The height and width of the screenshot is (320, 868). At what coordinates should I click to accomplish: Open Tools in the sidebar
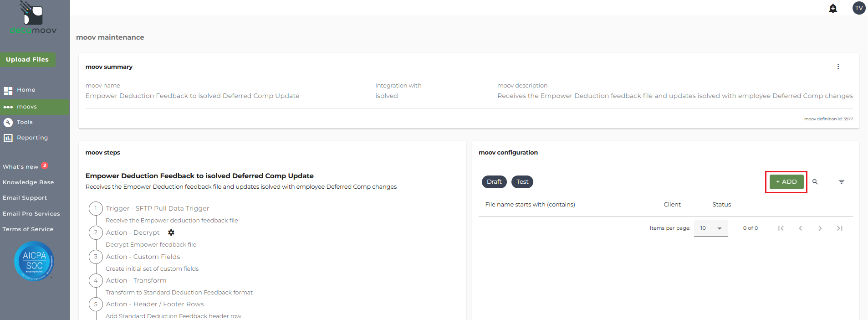click(x=25, y=122)
